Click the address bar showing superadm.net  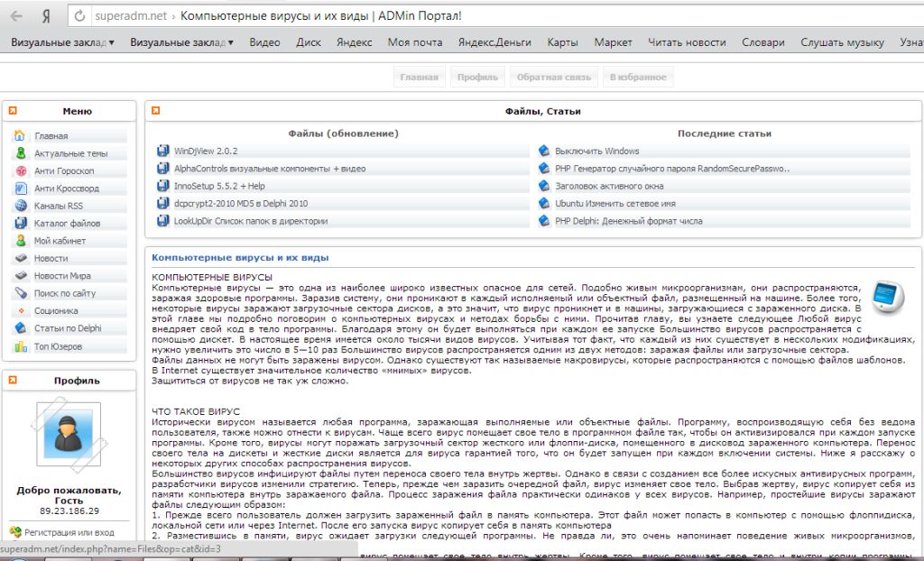495,16
